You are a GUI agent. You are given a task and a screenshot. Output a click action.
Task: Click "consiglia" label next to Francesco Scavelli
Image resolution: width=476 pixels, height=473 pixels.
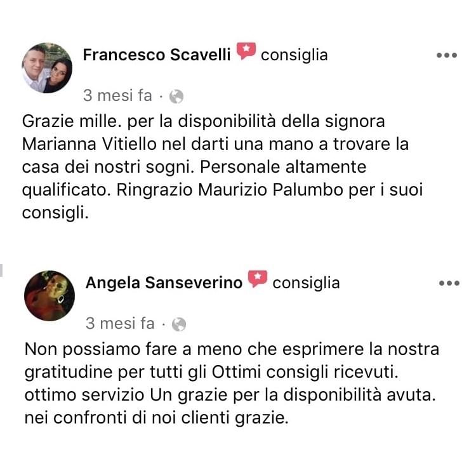click(294, 55)
